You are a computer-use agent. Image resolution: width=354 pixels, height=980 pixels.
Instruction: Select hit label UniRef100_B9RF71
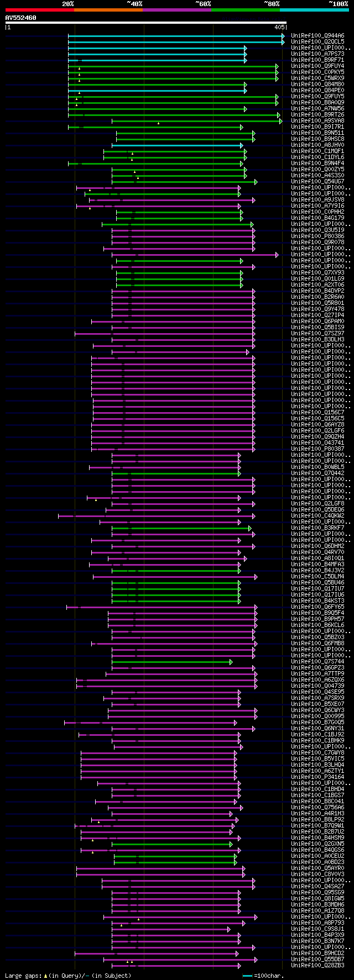(x=317, y=60)
